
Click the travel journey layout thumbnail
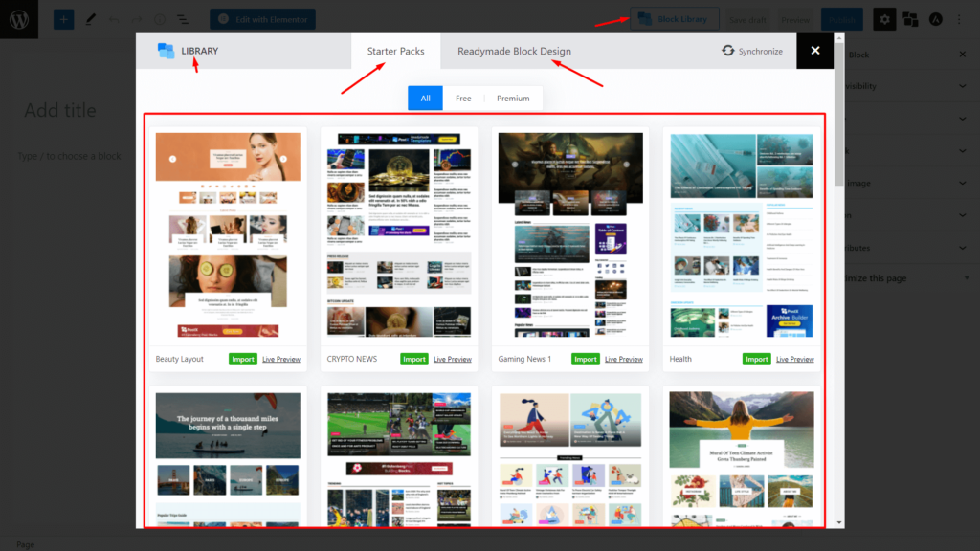pyautogui.click(x=228, y=459)
